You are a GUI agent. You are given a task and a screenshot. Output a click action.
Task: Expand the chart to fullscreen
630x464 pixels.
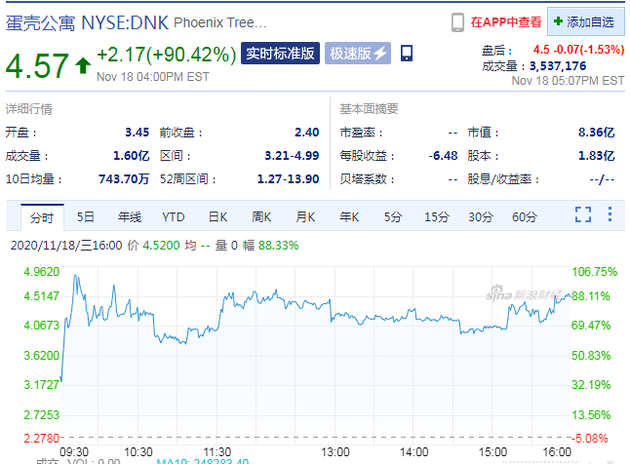[583, 214]
